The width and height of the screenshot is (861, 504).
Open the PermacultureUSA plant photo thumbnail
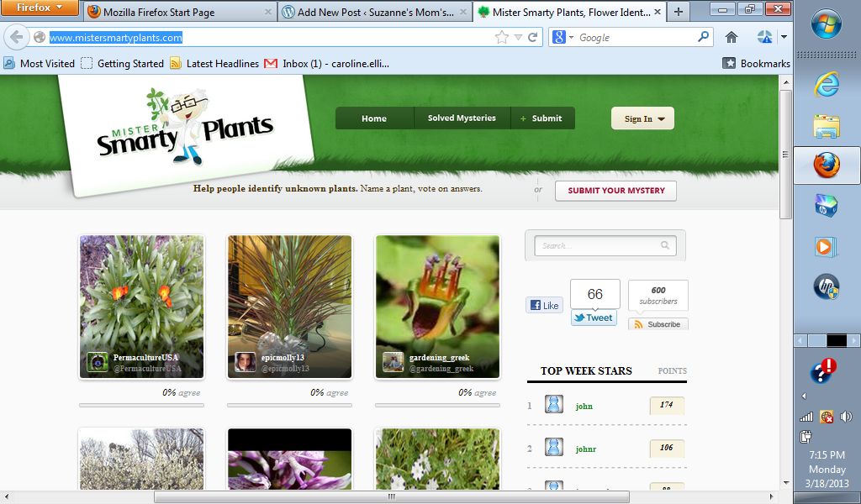[141, 307]
